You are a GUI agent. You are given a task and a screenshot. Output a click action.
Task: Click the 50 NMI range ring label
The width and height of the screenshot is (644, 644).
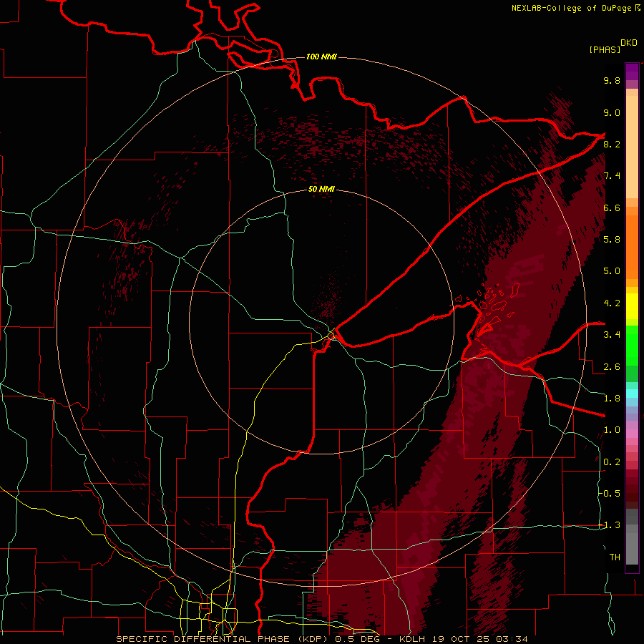pyautogui.click(x=321, y=189)
